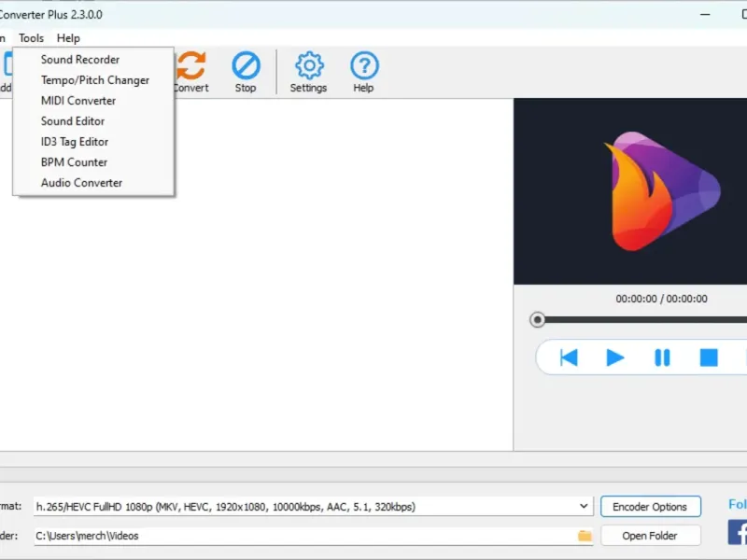
Task: Pause the preview playback
Action: [x=662, y=357]
